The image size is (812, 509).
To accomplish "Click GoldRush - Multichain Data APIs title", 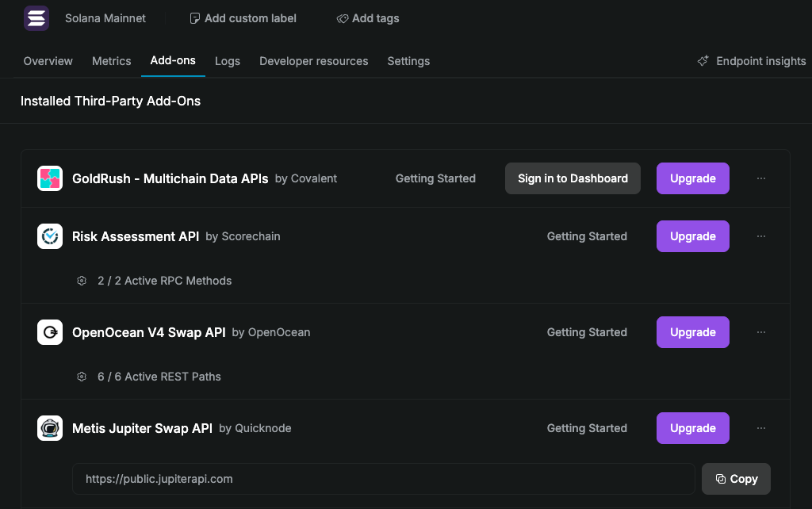I will (170, 178).
